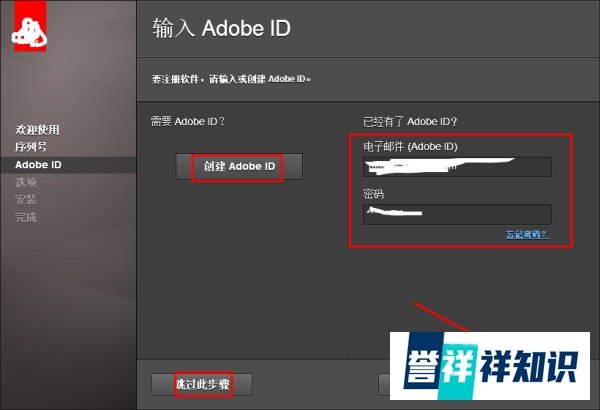Click the 需要 Adobe ID? label
This screenshot has width=600, height=410.
point(188,122)
